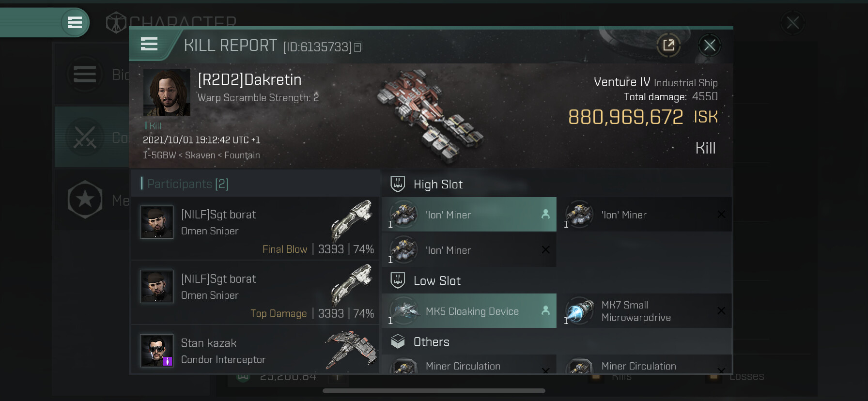This screenshot has width=868, height=401.
Task: Open Sgt borat Final Blow entry
Action: click(255, 228)
